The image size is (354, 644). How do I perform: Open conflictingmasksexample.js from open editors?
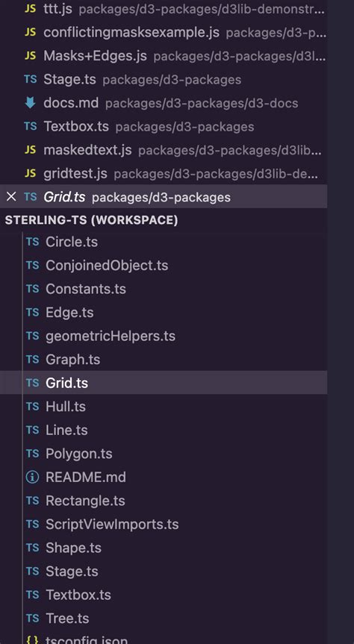(x=164, y=32)
